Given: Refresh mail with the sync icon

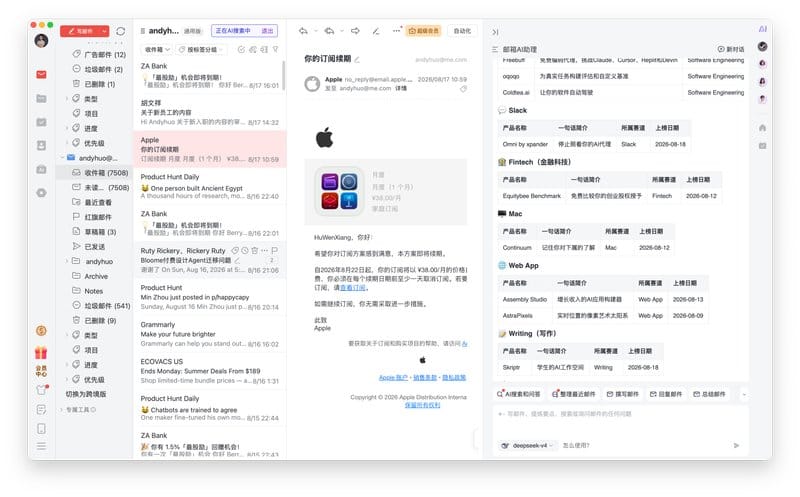Looking at the screenshot, I should click(120, 31).
